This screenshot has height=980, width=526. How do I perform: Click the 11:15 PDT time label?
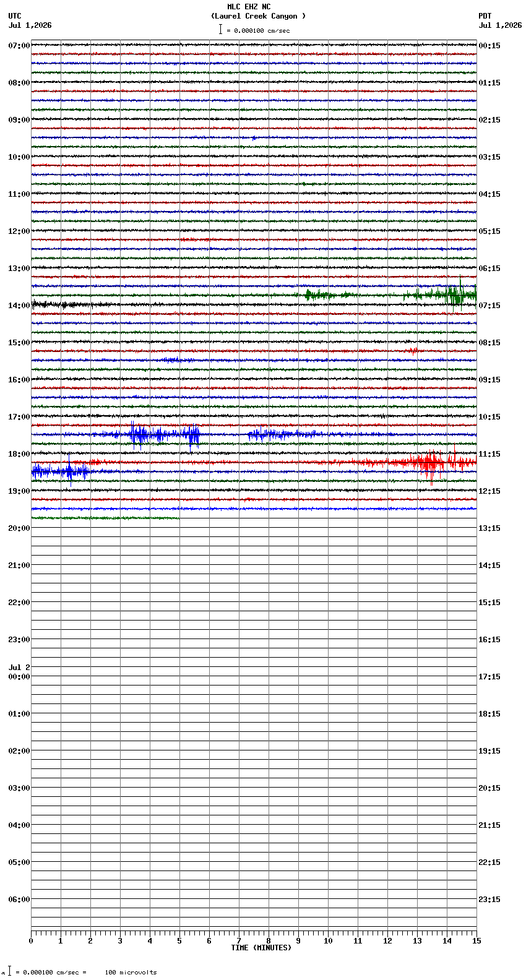[x=489, y=454]
